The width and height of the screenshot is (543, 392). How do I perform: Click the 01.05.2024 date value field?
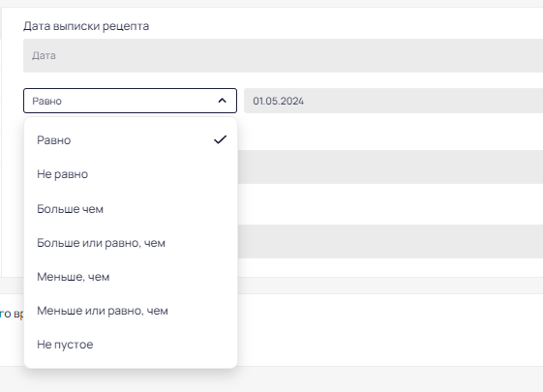coord(393,101)
